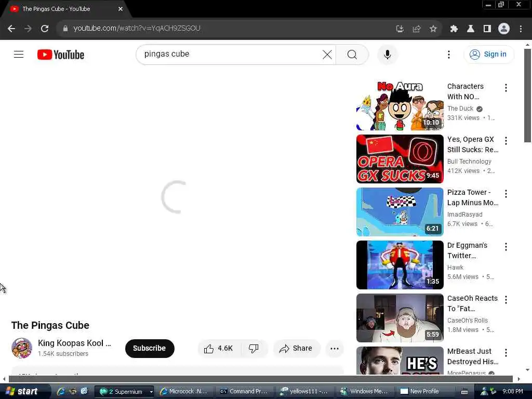Subscribe to King Koopas Kool channel

pos(149,349)
